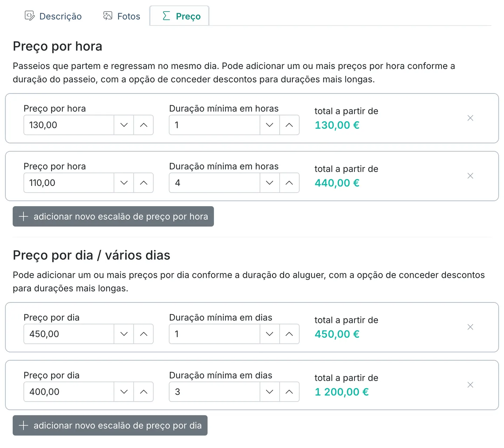Decrease minimum hours in 130,00 row

269,125
